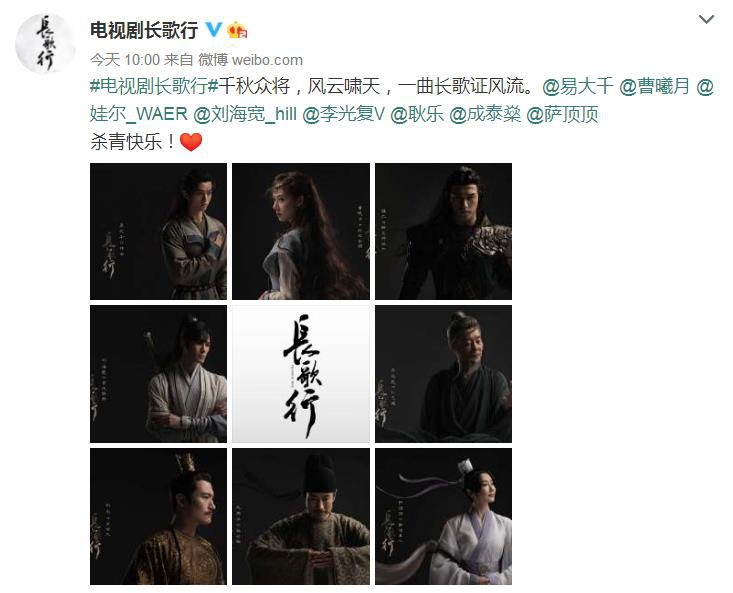Viewport: 733px width, 593px height.
Task: Open the 电视剧长歌行 account name link
Action: pyautogui.click(x=144, y=30)
